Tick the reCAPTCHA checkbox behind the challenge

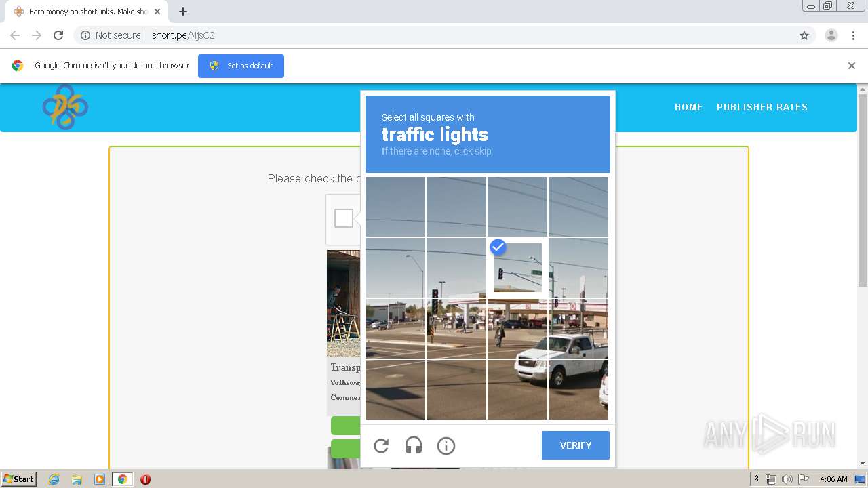[x=344, y=218]
